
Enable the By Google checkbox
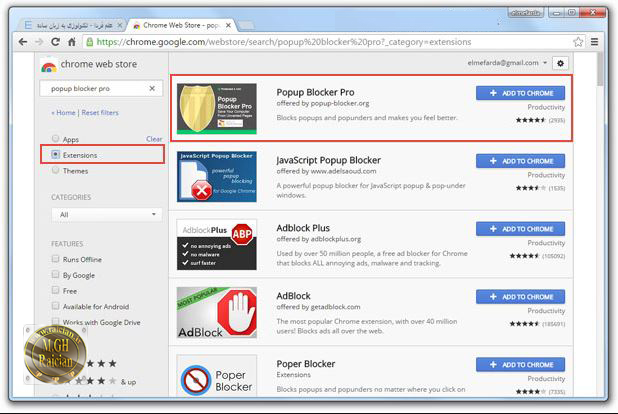tap(56, 275)
